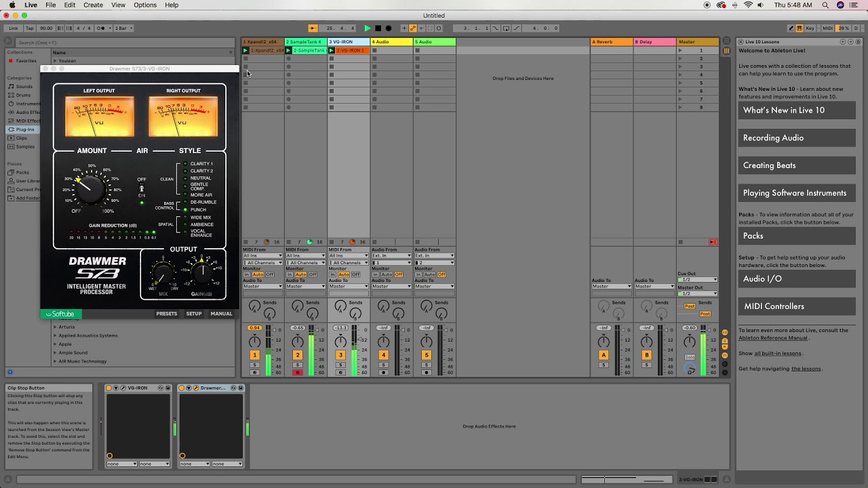Click the Tap tempo button
Image resolution: width=868 pixels, height=488 pixels.
(30, 28)
